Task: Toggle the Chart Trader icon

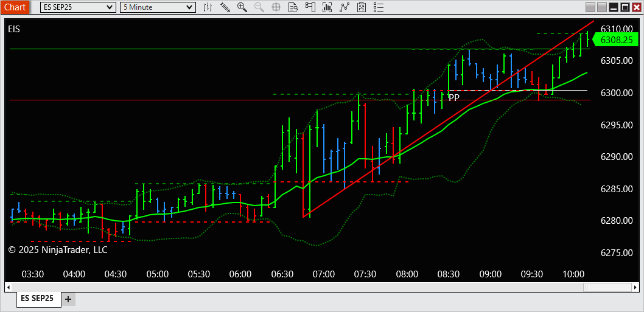Action: 310,7
